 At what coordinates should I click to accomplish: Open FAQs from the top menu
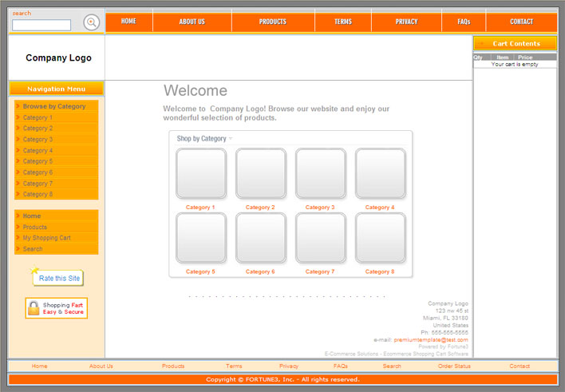(464, 22)
